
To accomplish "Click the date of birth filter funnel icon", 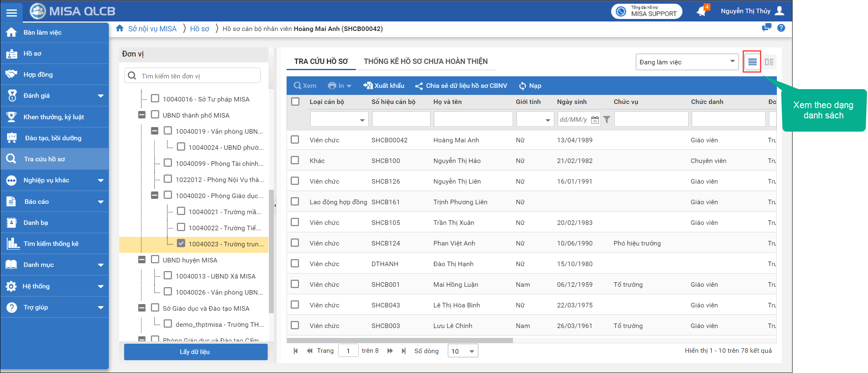I will pos(607,120).
